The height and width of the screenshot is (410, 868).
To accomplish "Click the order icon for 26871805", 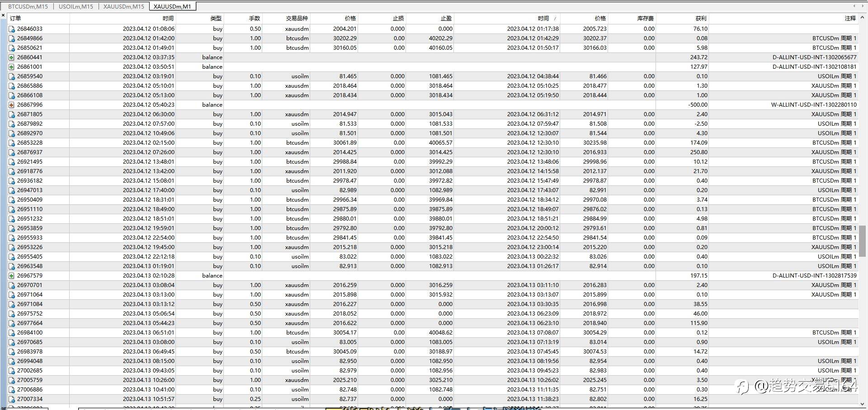I will tap(12, 114).
